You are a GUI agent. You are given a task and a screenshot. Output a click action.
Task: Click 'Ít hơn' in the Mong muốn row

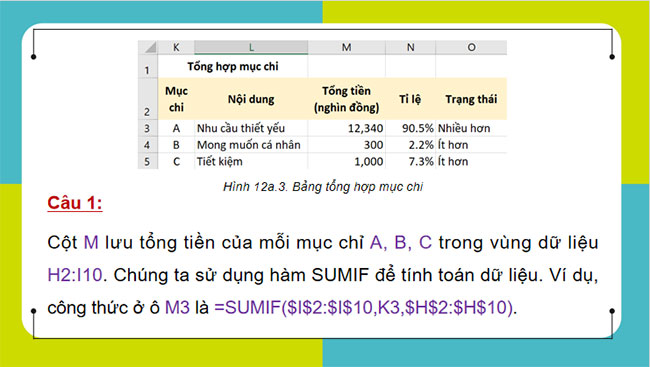[471, 145]
